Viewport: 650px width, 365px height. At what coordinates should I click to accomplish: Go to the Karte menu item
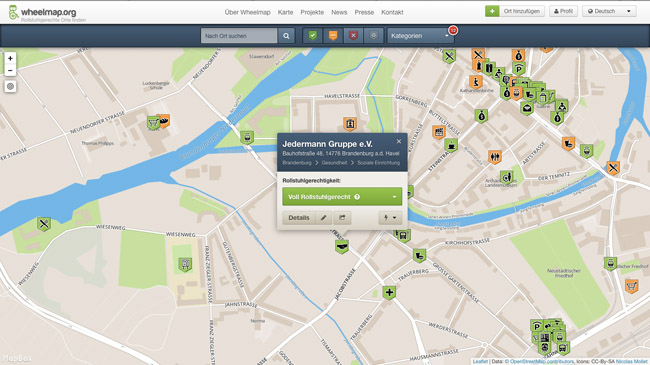coord(285,12)
